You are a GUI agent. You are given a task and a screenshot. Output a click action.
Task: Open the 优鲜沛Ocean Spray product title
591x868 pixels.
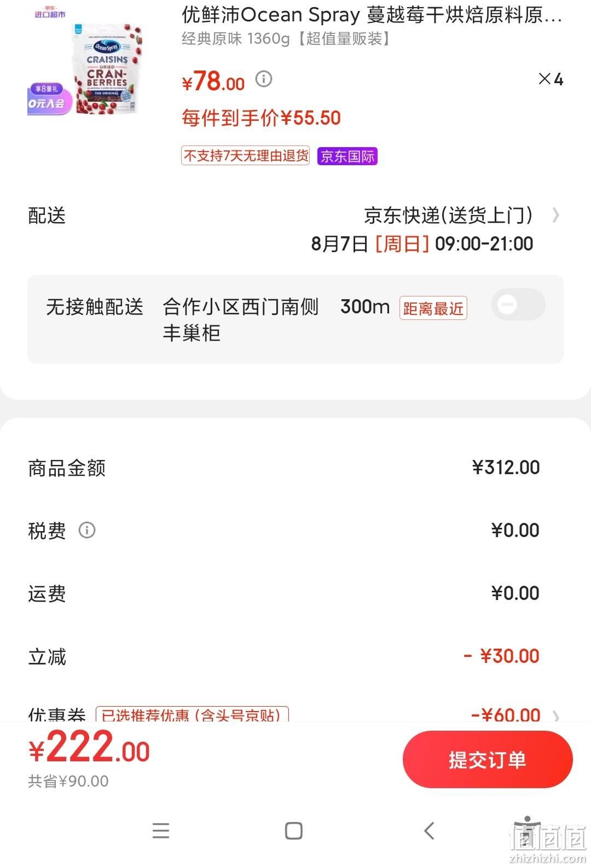tap(372, 15)
